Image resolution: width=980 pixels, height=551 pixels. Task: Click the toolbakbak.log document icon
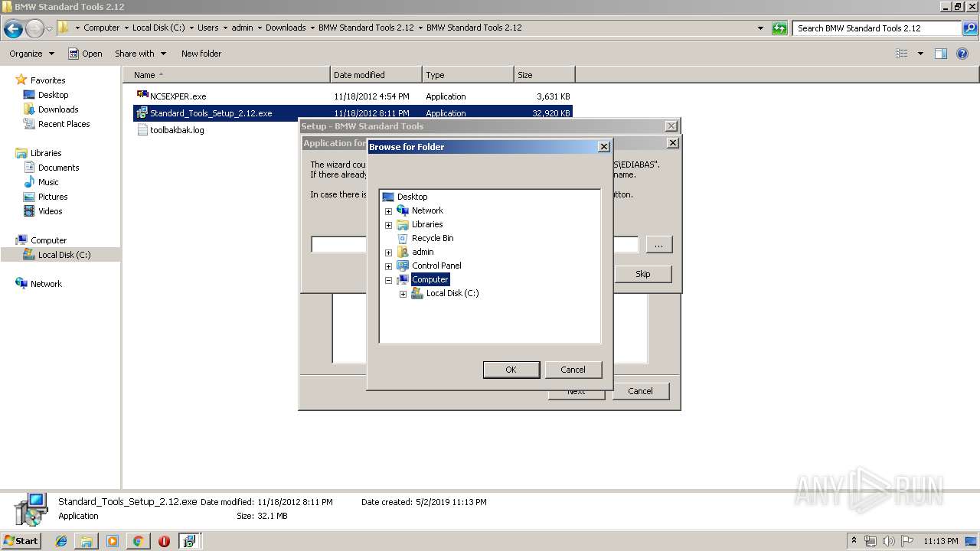[x=142, y=130]
